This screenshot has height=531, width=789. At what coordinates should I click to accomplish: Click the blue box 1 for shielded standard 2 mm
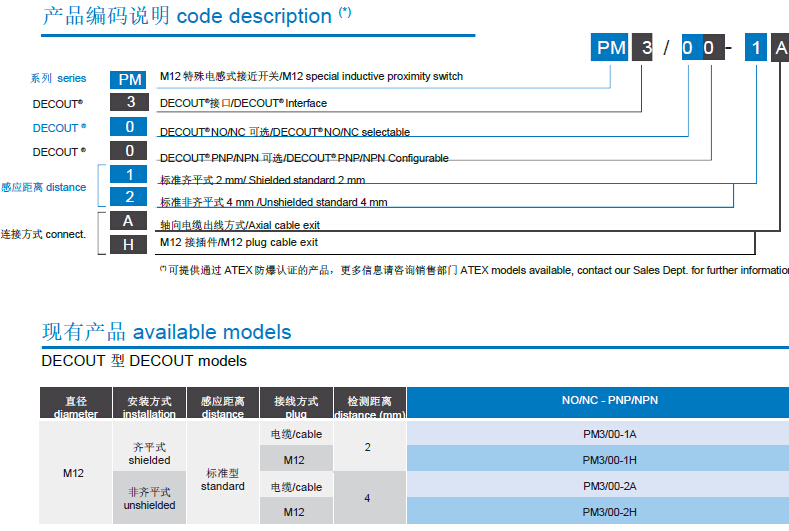point(128,175)
